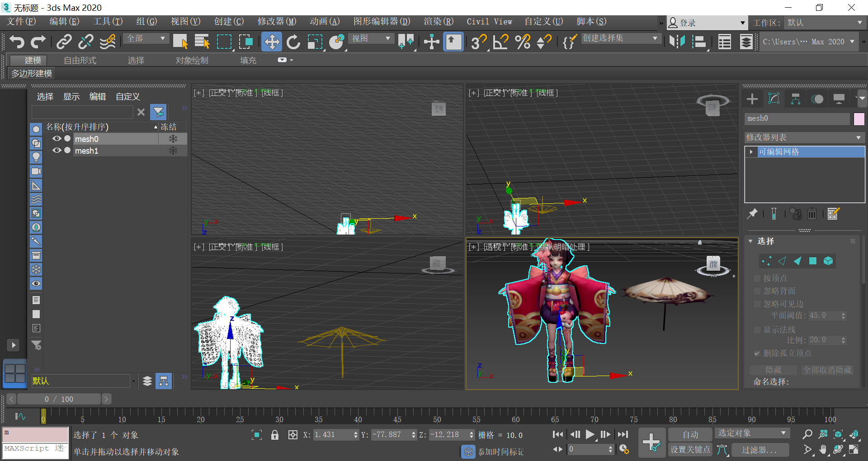Open the Hierarchy tab in command panel

pyautogui.click(x=796, y=99)
